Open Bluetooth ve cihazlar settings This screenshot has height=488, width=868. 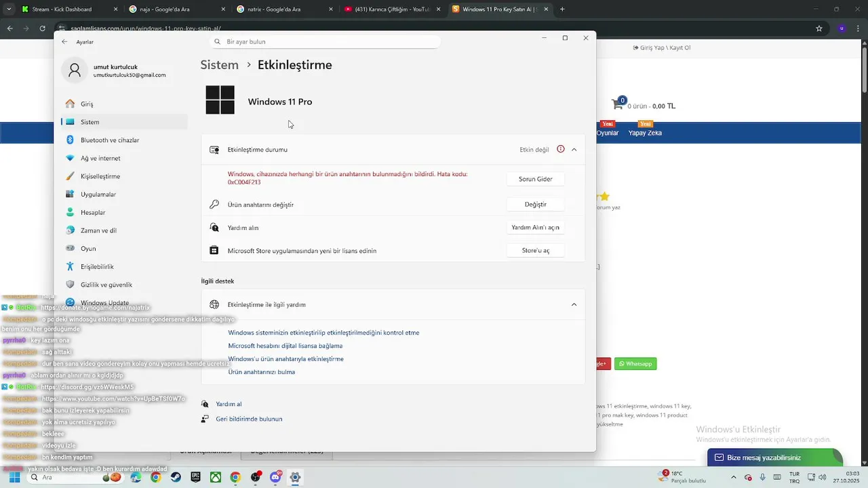point(124,140)
